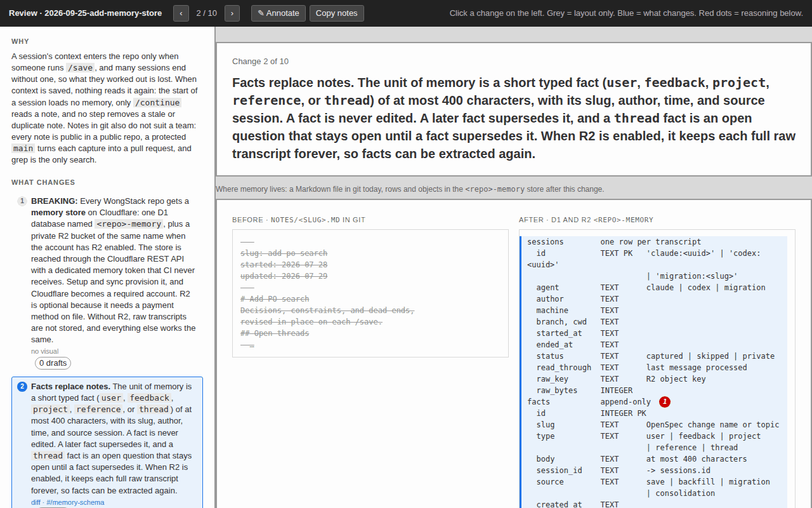The height and width of the screenshot is (508, 812).
Task: Open the red reasoning dot beside append-only
Action: [x=664, y=402]
